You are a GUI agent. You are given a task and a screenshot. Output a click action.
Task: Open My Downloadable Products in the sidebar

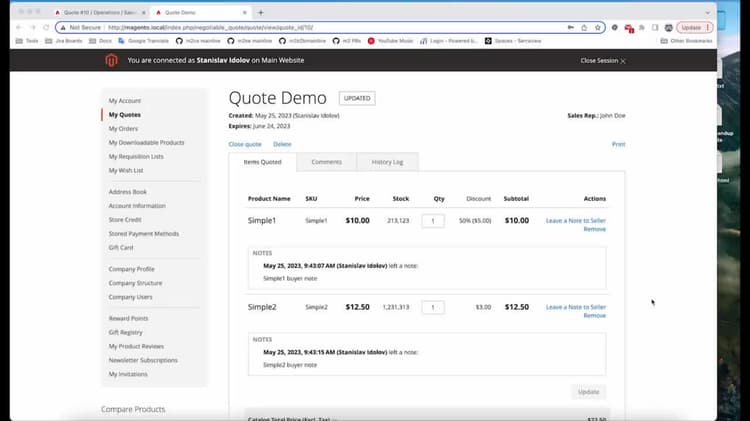click(146, 143)
